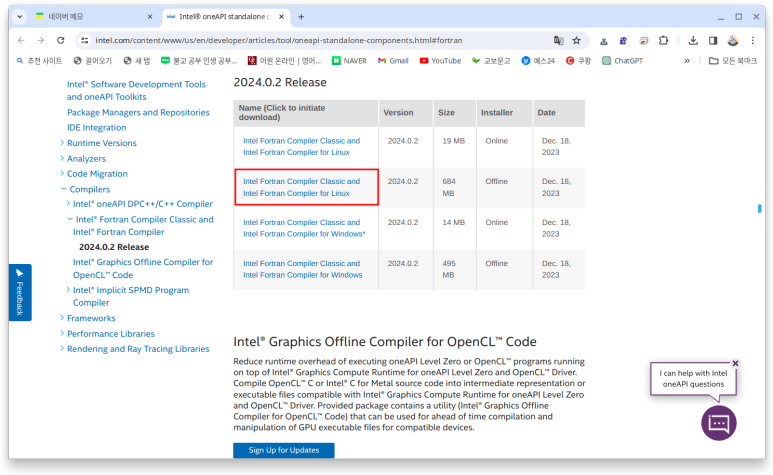Open the 새 탭 bookmark

tap(137, 61)
